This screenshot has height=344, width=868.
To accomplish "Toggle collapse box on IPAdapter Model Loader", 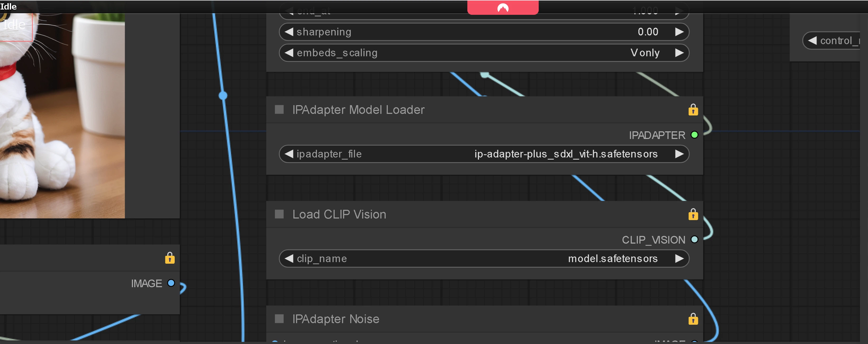I will 279,109.
